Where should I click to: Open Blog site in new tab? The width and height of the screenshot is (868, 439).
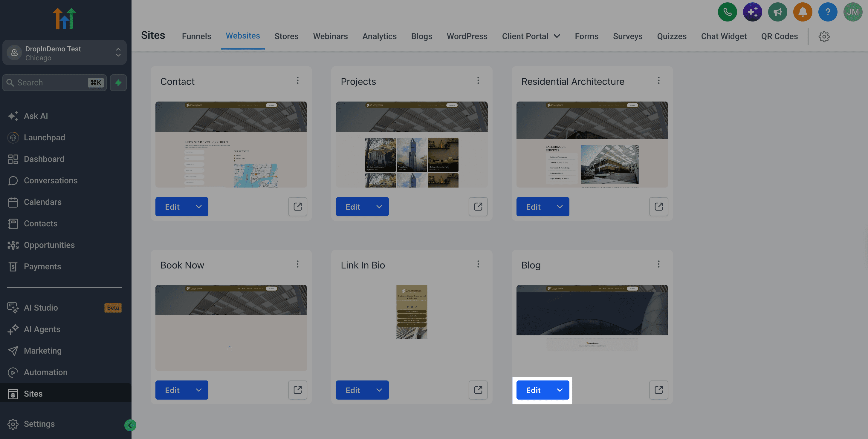(658, 390)
